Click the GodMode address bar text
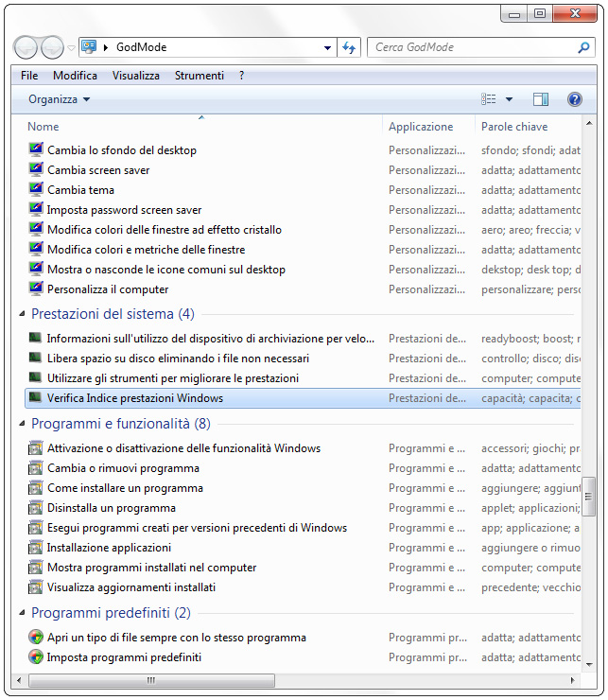Image resolution: width=608 pixels, height=700 pixels. click(x=141, y=47)
